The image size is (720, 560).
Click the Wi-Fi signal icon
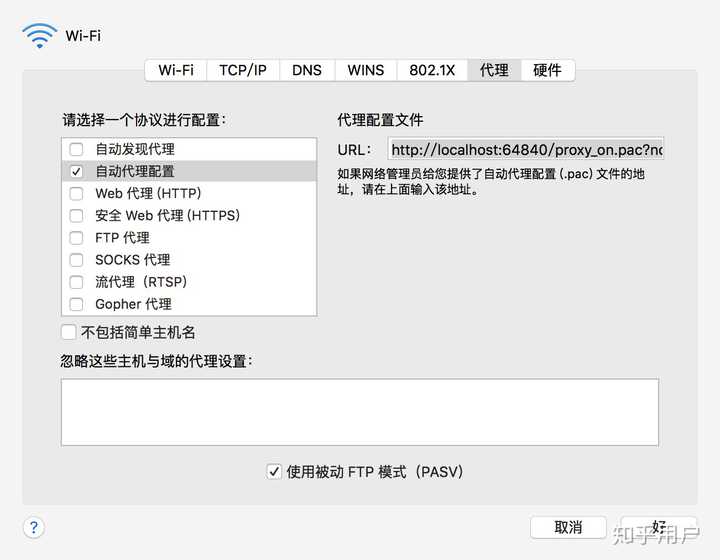coord(39,35)
